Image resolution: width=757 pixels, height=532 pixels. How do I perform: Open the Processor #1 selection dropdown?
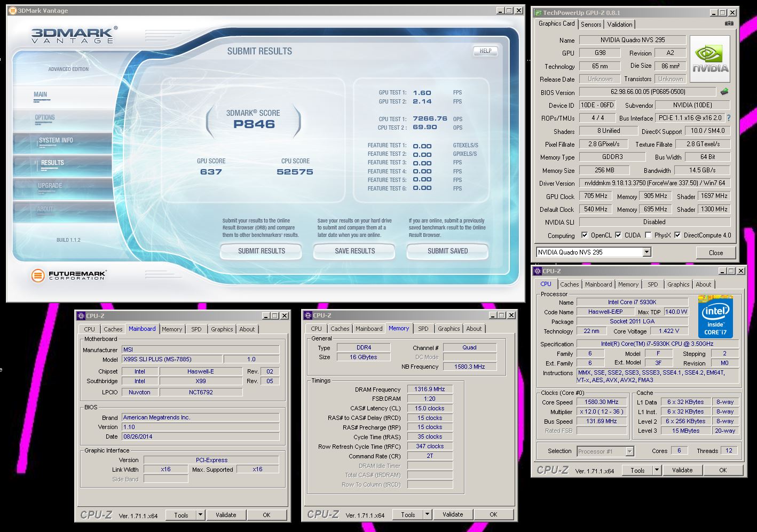coord(629,451)
